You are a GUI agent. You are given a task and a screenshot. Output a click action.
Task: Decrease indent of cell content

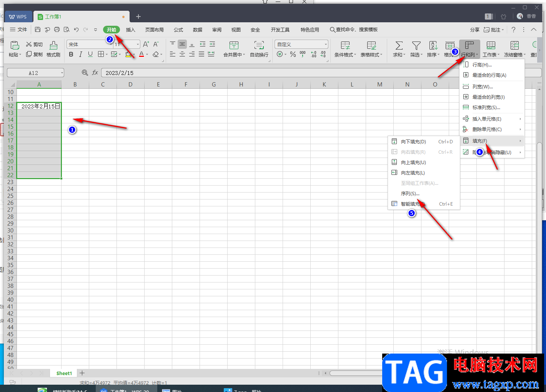click(203, 44)
